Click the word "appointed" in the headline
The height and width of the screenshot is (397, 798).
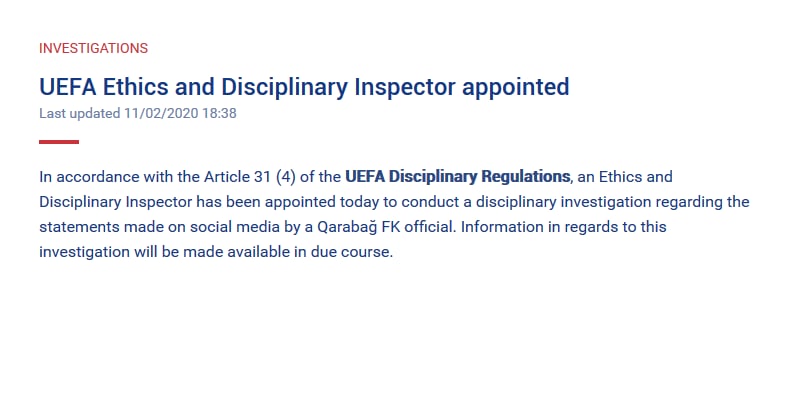pyautogui.click(x=516, y=88)
